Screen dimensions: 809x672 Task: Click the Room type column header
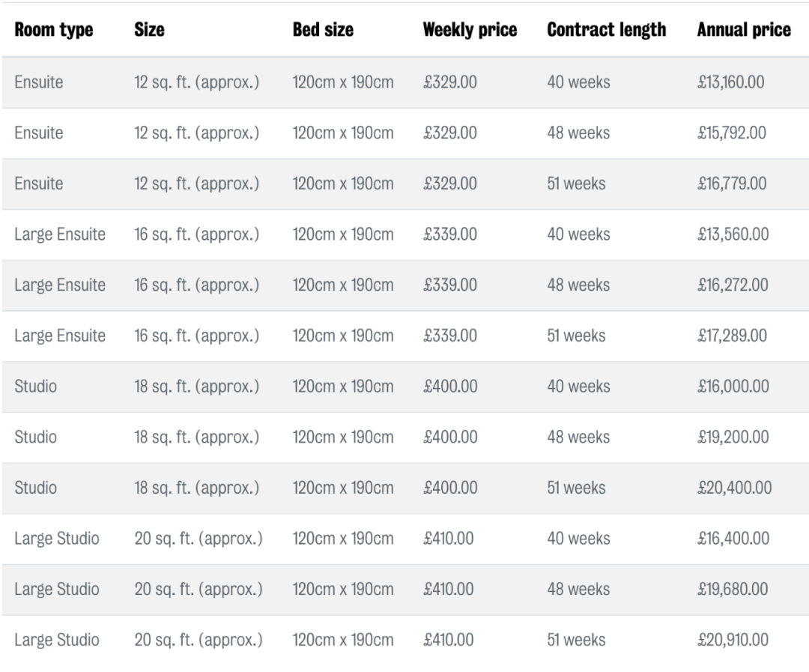tap(54, 30)
